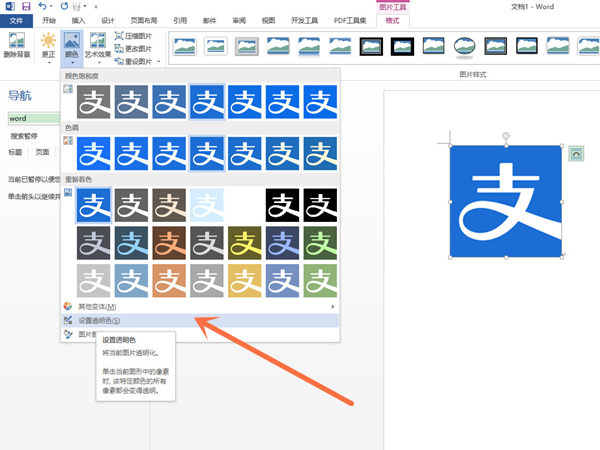Collapse the Color (颜色) dropdown button
This screenshot has height=450, width=600.
(72, 47)
